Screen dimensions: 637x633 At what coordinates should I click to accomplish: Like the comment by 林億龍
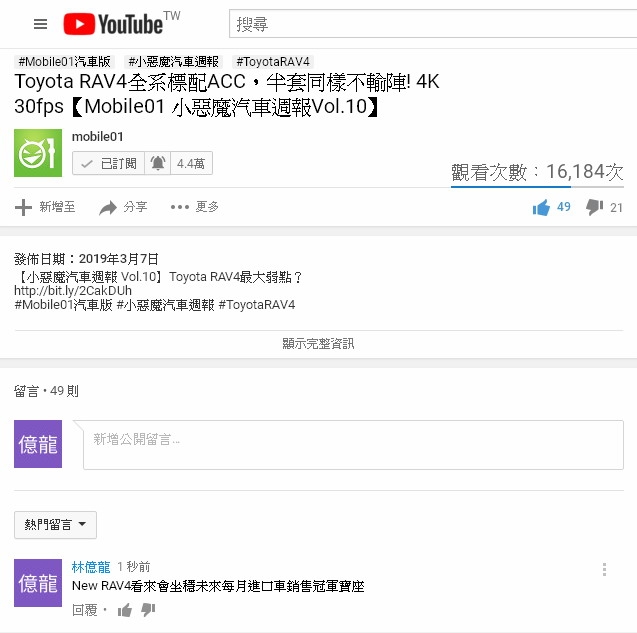click(125, 610)
